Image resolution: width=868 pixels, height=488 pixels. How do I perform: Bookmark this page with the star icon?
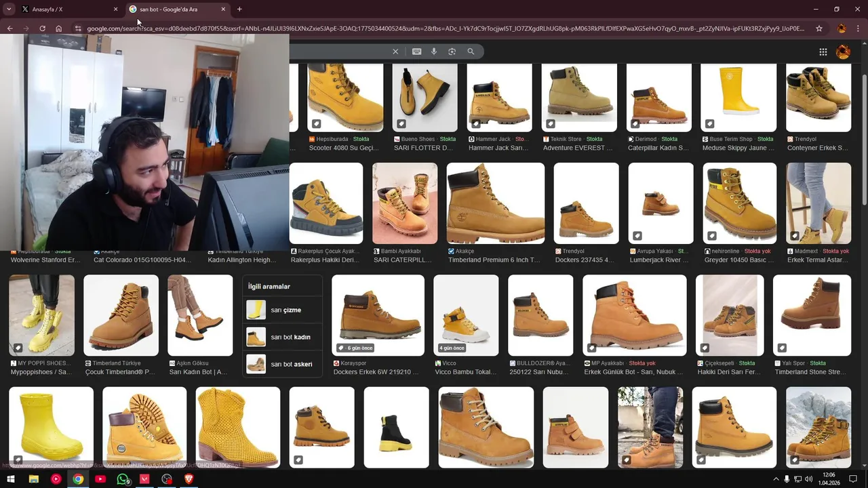(819, 28)
